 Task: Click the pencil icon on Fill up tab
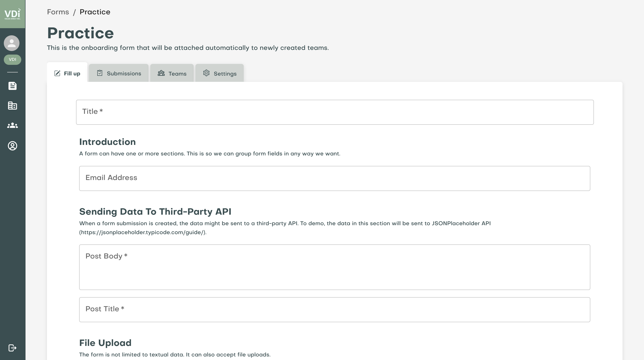click(57, 73)
